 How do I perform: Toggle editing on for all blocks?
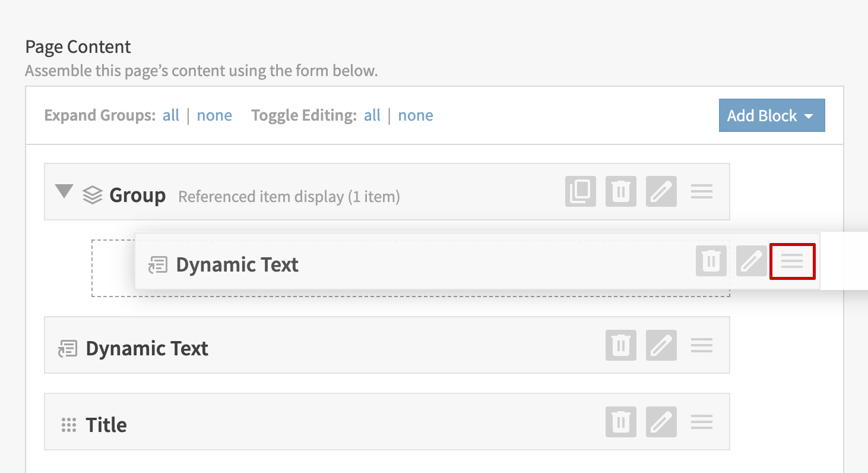[x=372, y=115]
